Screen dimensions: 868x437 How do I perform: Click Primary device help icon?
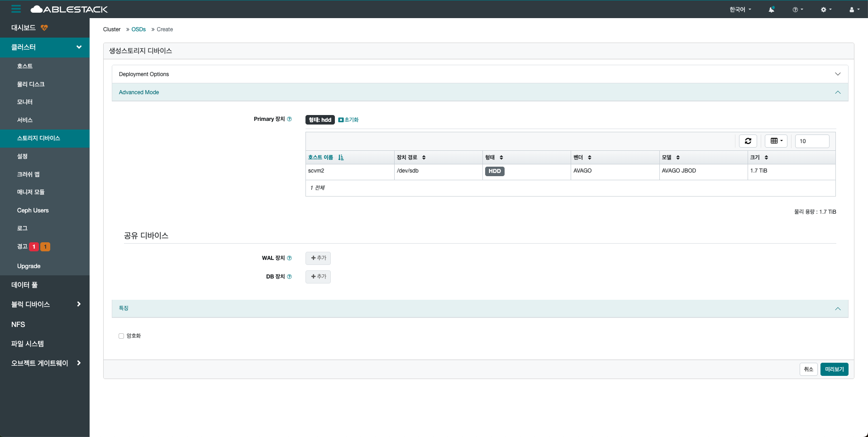289,119
